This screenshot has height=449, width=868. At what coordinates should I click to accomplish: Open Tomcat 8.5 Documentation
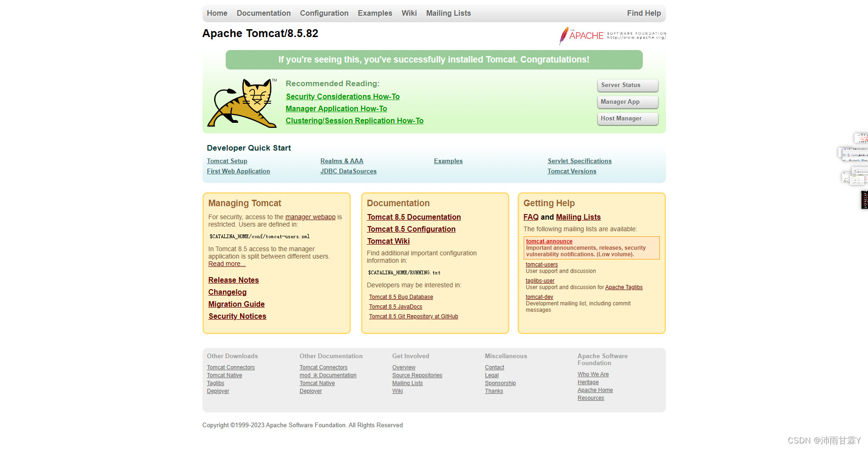[414, 217]
